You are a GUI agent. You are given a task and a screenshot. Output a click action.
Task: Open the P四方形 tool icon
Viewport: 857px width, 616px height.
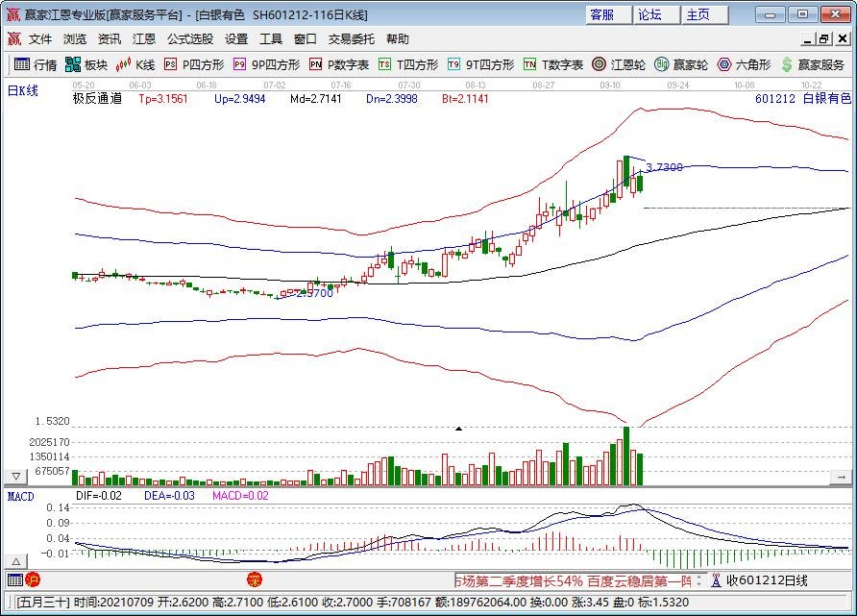pos(188,65)
